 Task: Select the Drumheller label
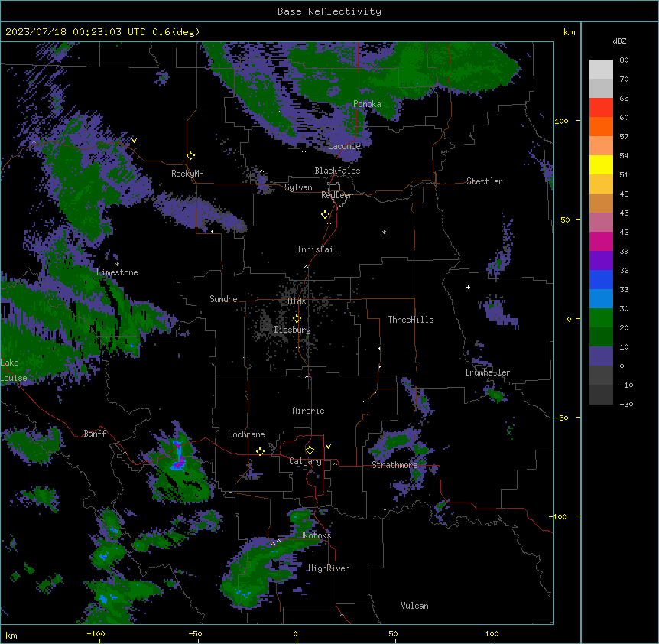pyautogui.click(x=488, y=372)
